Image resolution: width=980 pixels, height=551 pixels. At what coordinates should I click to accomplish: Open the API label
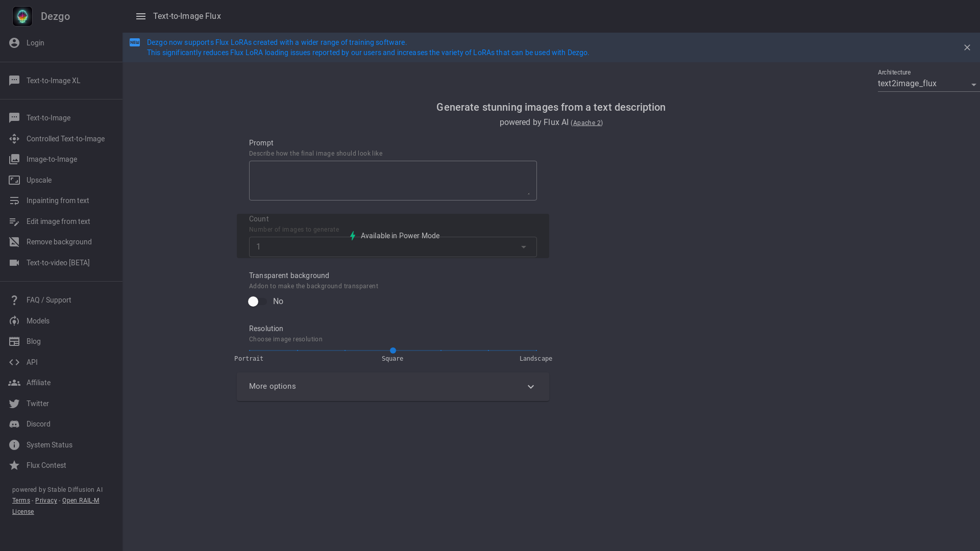(32, 362)
